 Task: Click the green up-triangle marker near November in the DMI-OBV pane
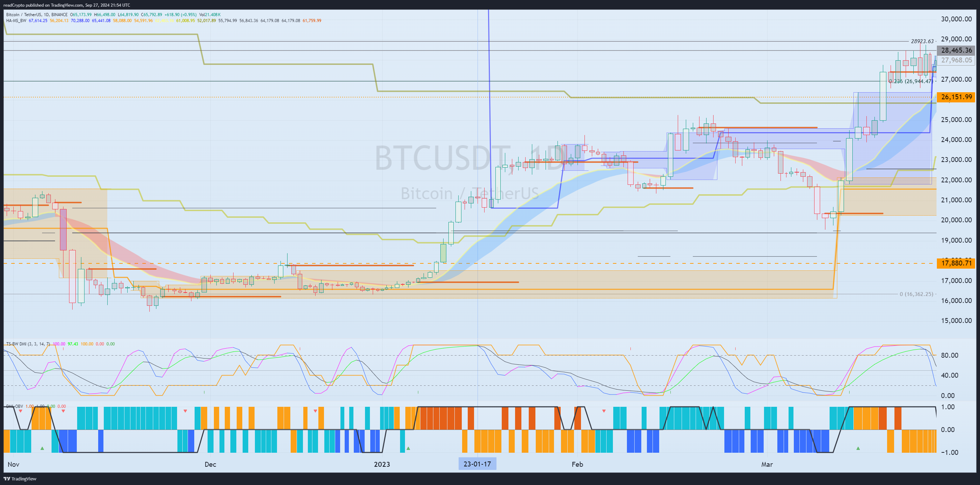42,449
